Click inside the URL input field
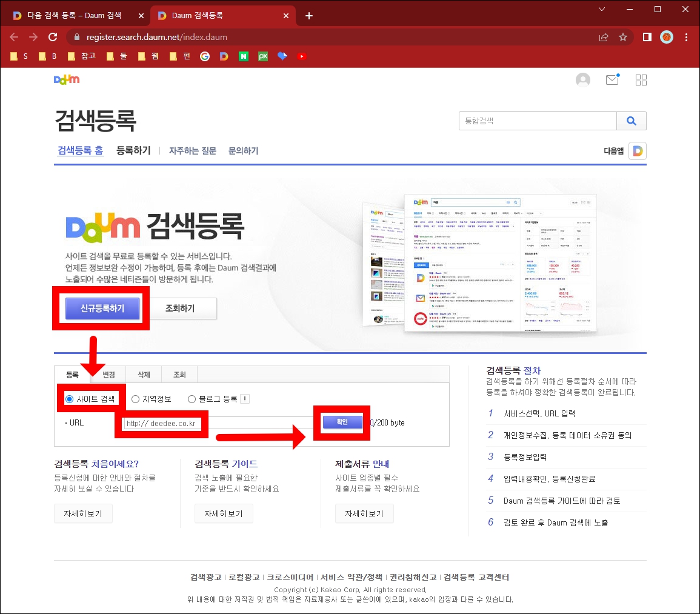The image size is (700, 614). point(162,424)
